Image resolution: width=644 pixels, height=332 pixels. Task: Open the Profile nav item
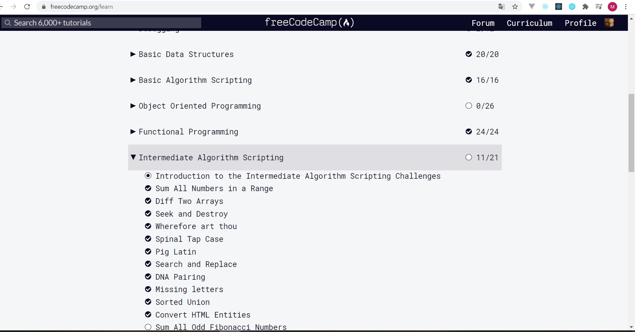coord(580,23)
